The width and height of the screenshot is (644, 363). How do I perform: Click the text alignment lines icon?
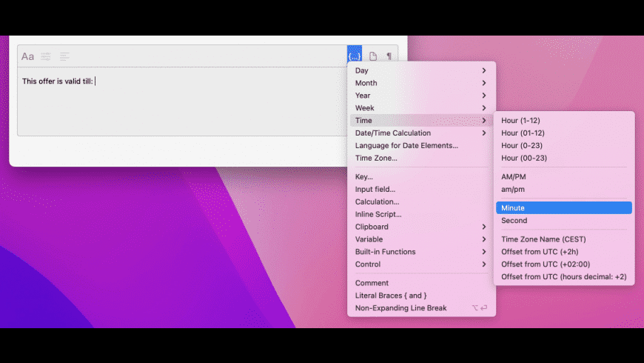click(x=64, y=56)
